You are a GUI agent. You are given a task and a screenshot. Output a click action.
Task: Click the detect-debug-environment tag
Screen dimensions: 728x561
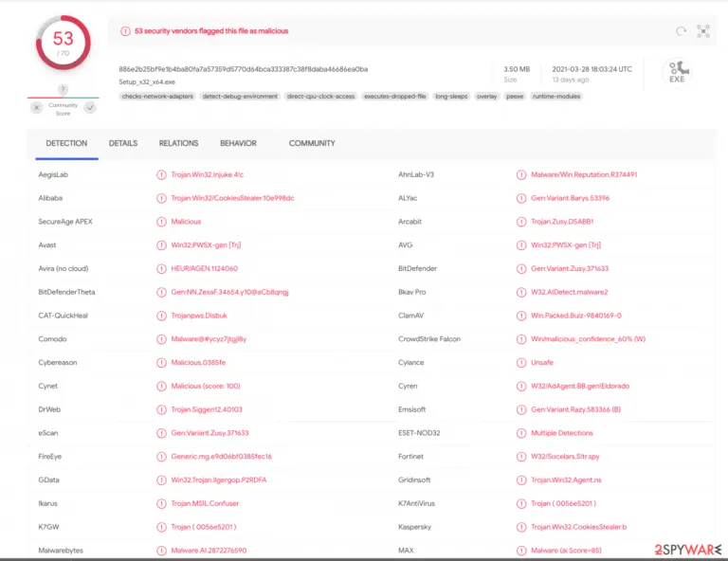coord(240,97)
